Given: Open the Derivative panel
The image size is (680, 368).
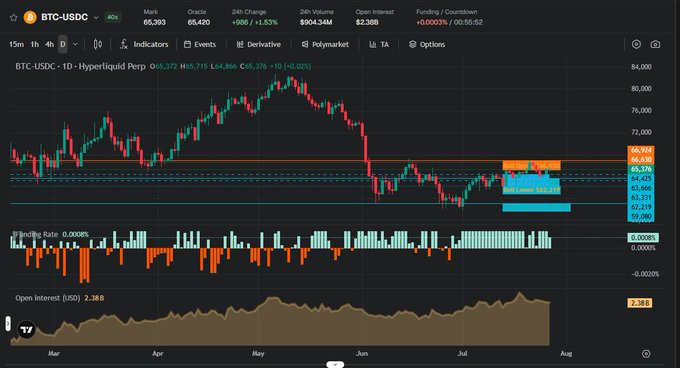Looking at the screenshot, I should [x=258, y=44].
